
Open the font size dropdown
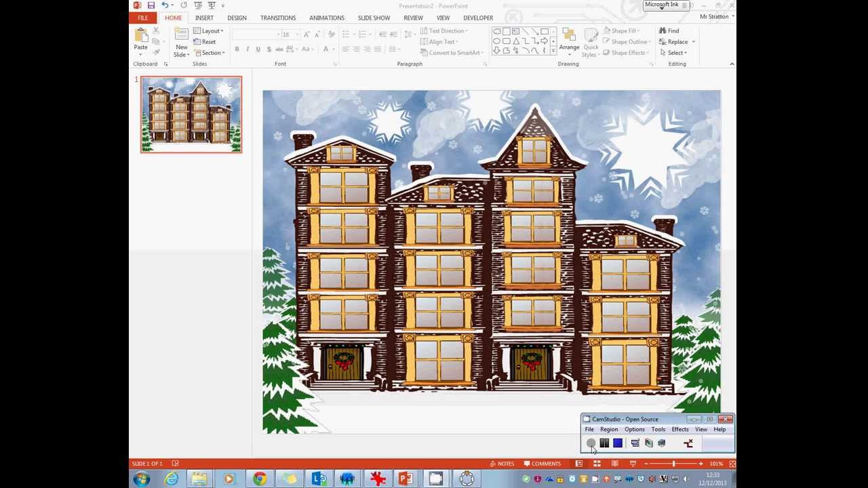pyautogui.click(x=296, y=35)
